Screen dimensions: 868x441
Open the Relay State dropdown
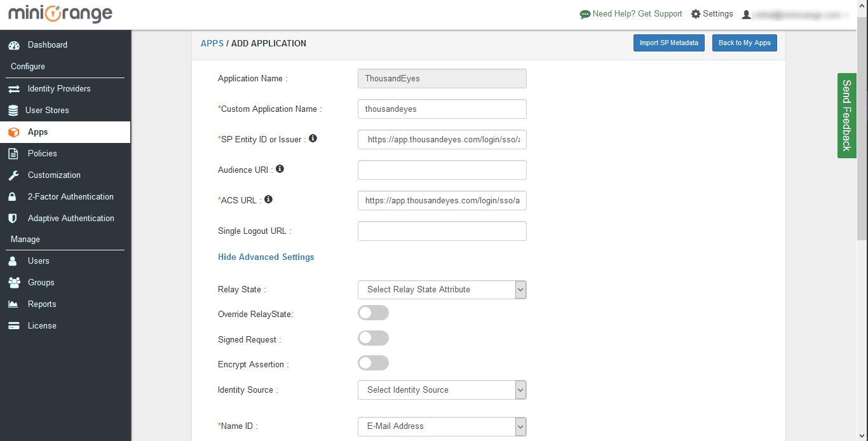coord(442,290)
